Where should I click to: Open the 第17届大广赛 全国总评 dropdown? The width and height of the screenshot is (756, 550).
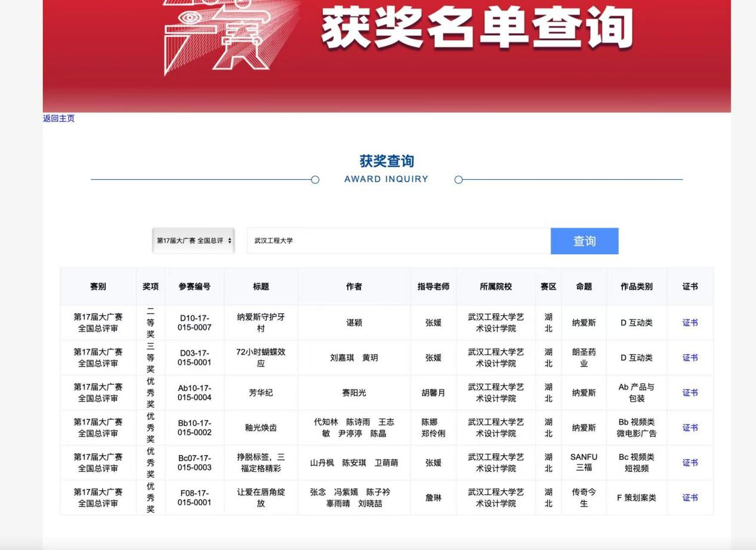[x=193, y=241]
